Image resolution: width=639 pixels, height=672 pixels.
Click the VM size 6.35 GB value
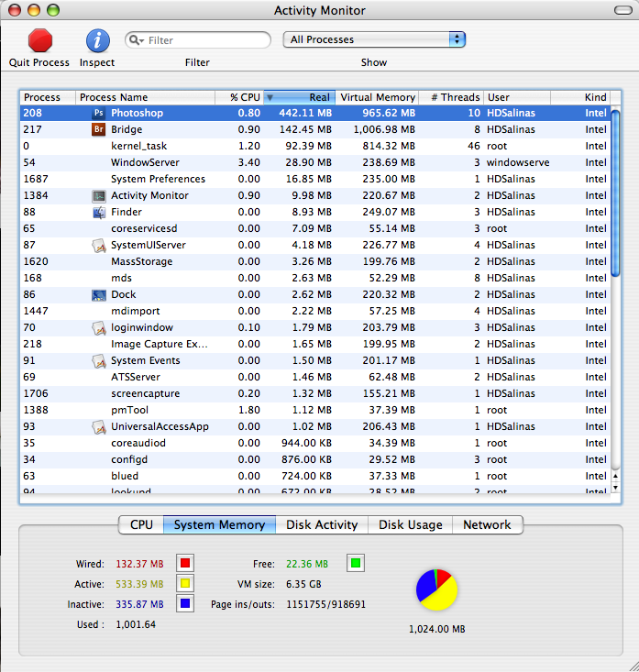[x=303, y=584]
